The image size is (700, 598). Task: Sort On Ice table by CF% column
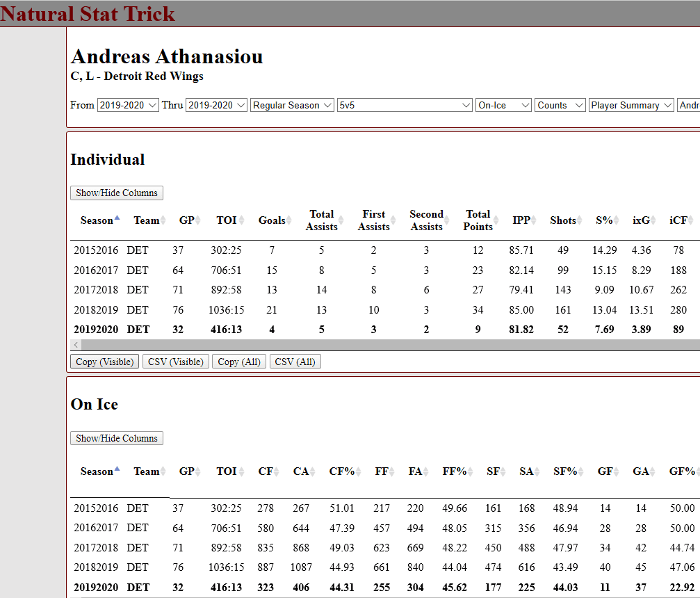click(x=342, y=471)
